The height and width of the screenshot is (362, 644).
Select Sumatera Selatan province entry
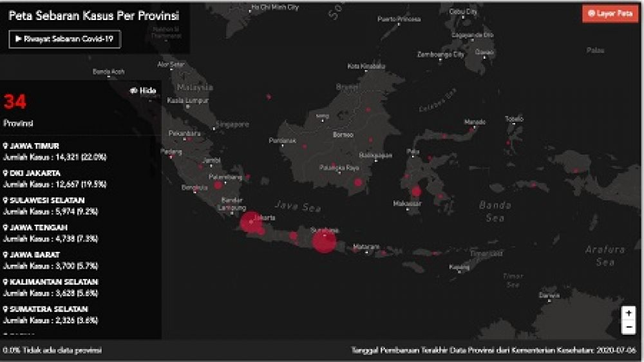[48, 309]
